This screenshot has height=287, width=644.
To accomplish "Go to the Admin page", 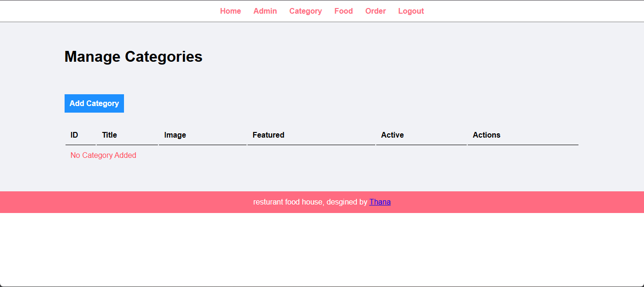I will pyautogui.click(x=265, y=11).
